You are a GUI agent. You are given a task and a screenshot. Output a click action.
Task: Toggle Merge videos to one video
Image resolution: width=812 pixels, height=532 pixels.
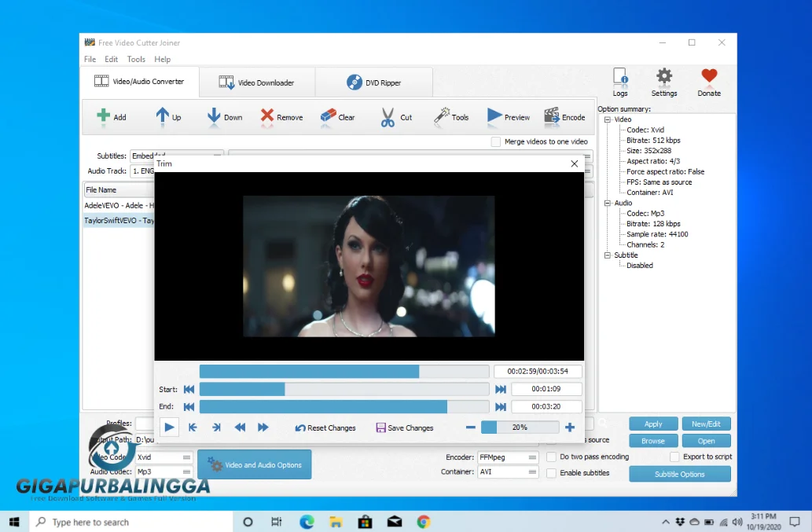[x=495, y=141]
